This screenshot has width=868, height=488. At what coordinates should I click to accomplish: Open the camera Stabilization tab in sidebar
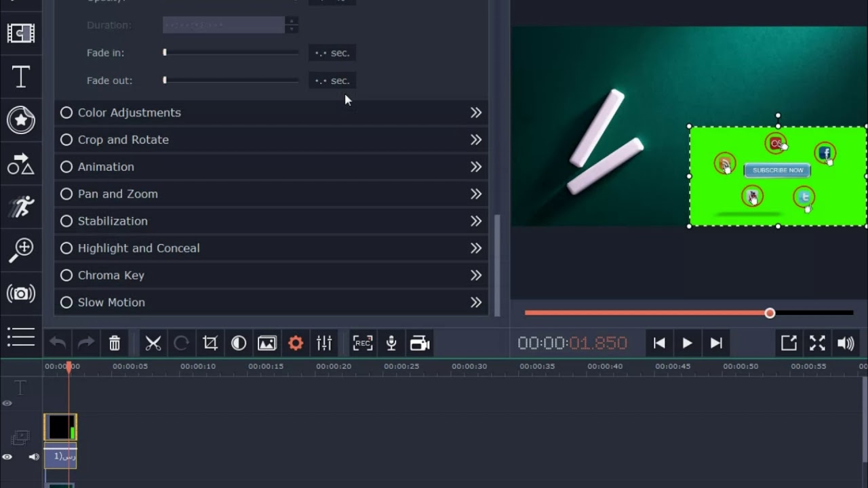[x=21, y=293]
